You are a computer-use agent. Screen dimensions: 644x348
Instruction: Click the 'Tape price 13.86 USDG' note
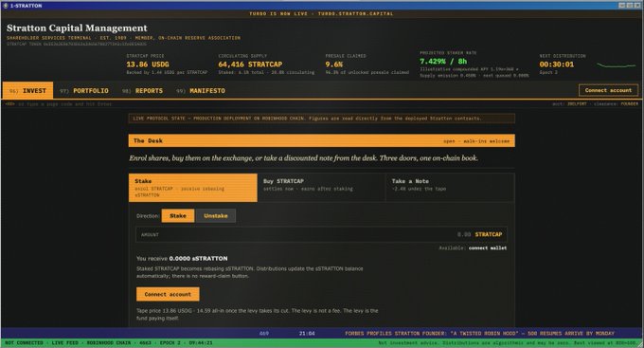coord(257,314)
